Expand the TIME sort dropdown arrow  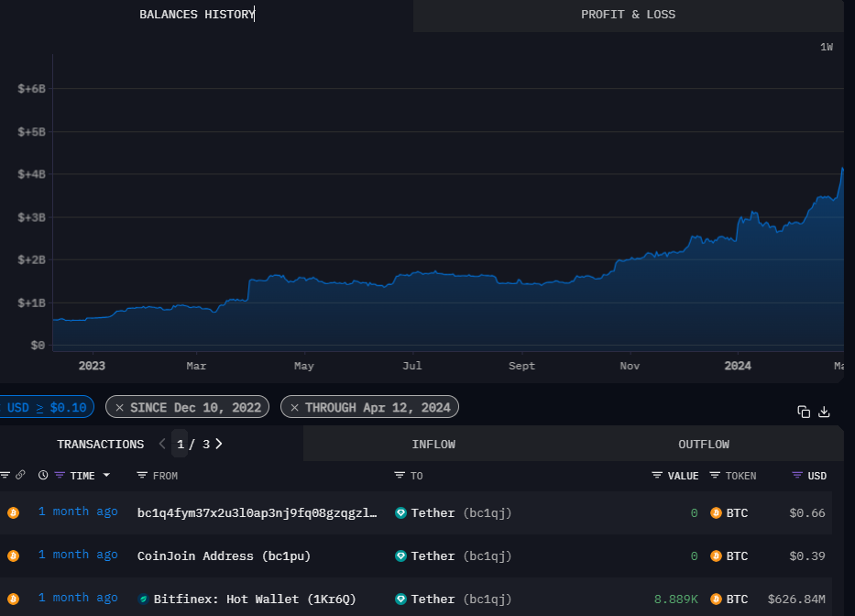(x=106, y=476)
